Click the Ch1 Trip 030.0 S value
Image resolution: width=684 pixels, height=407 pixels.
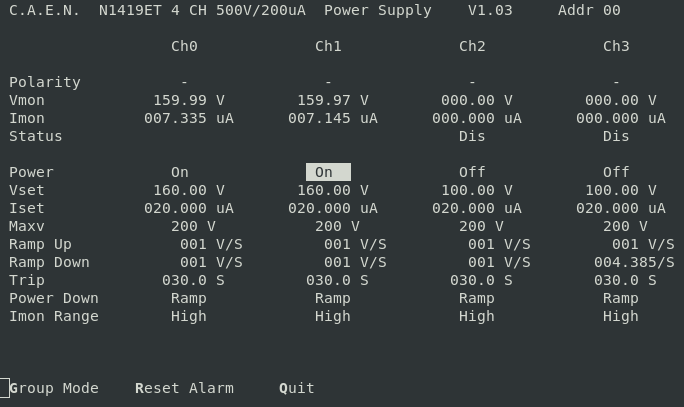pyautogui.click(x=337, y=280)
